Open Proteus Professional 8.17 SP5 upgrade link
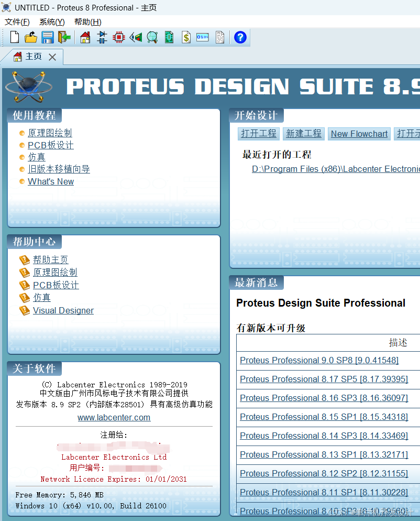420x521 pixels. pyautogui.click(x=324, y=379)
